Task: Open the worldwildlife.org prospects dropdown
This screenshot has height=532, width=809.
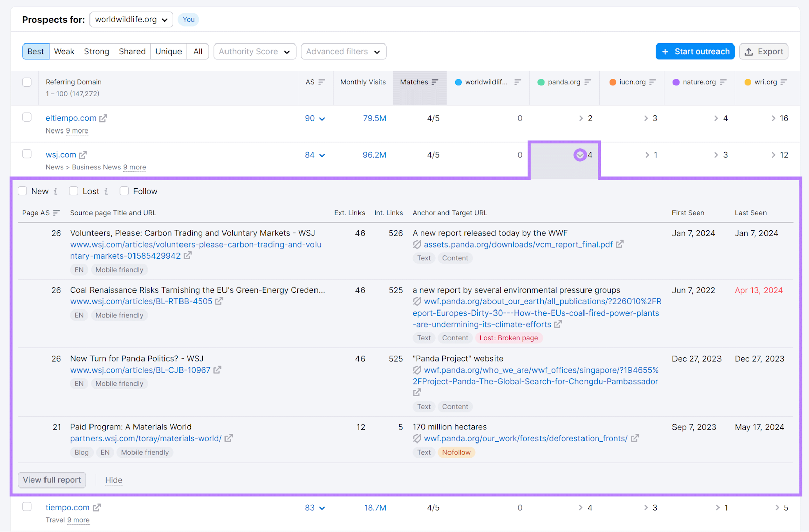Action: tap(131, 19)
